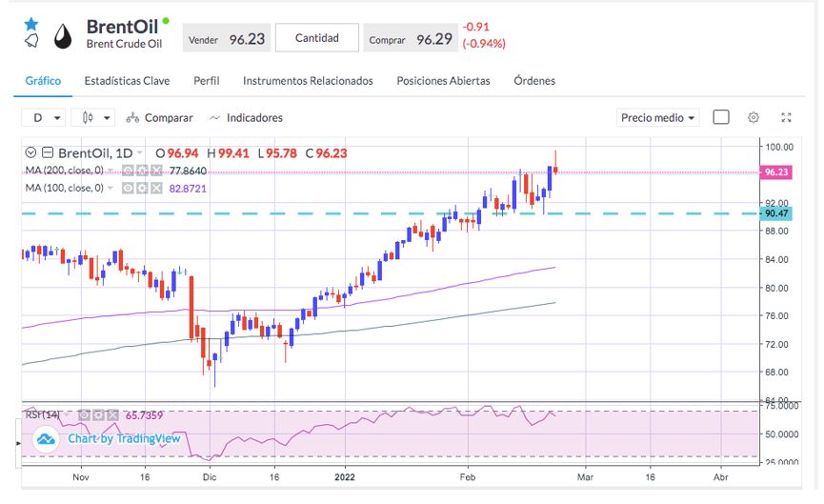Screen dimensions: 824x504
Task: Open the MA (100, close, 0) dropdown arrow
Action: coord(111,188)
